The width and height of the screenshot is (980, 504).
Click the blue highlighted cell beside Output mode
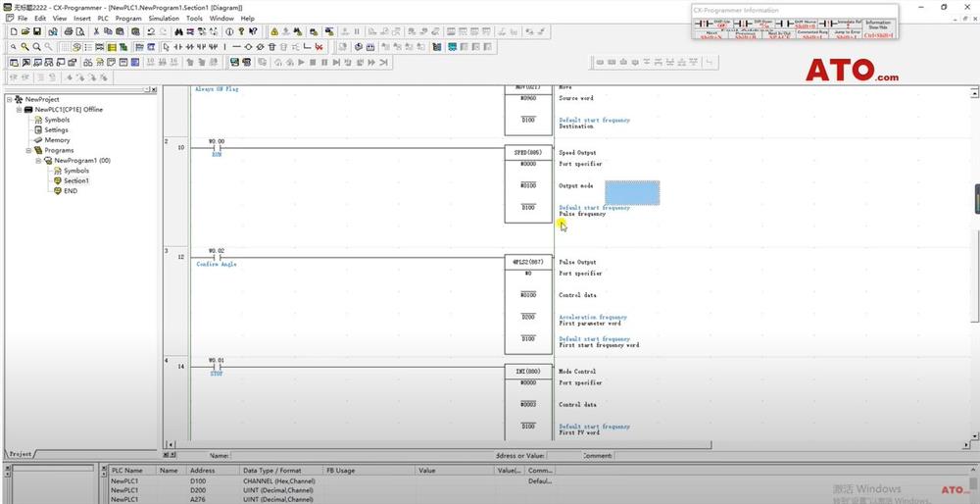tap(632, 192)
